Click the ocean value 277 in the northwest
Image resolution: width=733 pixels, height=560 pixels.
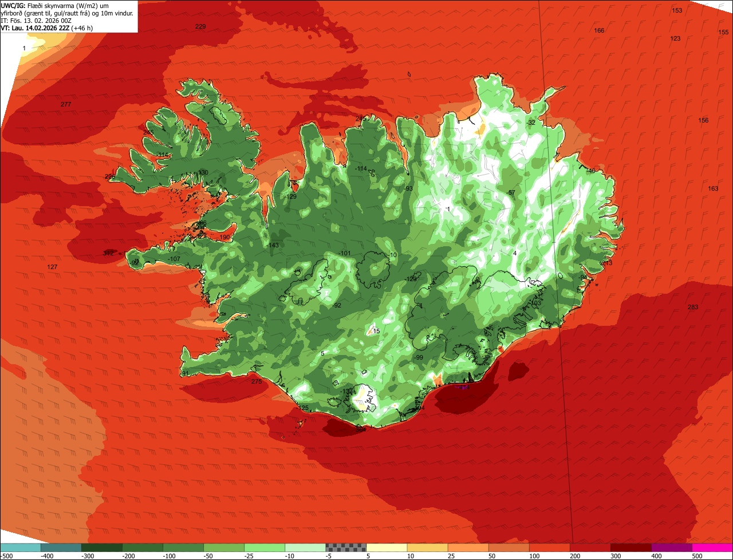pos(66,104)
